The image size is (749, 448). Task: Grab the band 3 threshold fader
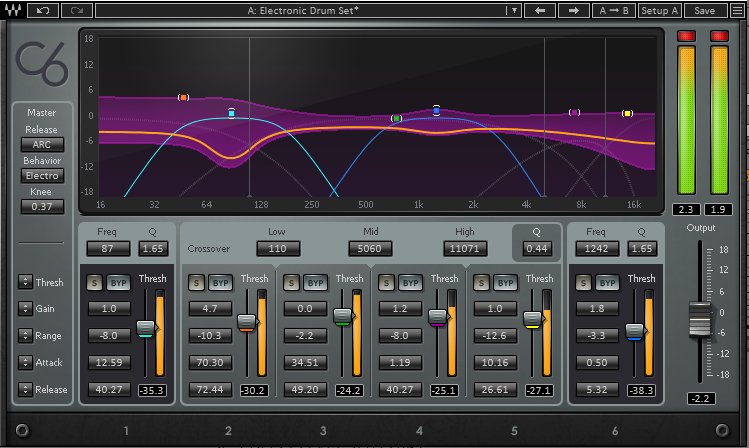pyautogui.click(x=342, y=317)
